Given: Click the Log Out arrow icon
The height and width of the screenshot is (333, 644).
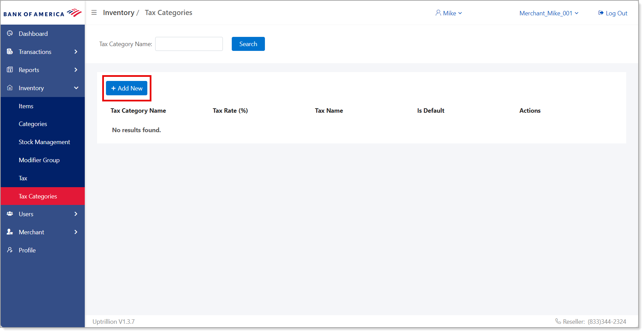Looking at the screenshot, I should pyautogui.click(x=601, y=13).
